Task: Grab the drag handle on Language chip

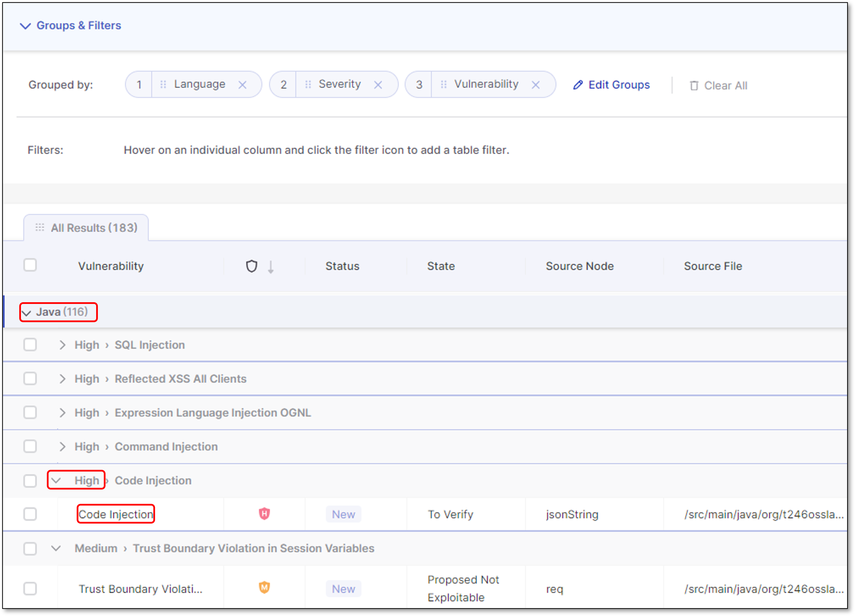Action: (163, 85)
